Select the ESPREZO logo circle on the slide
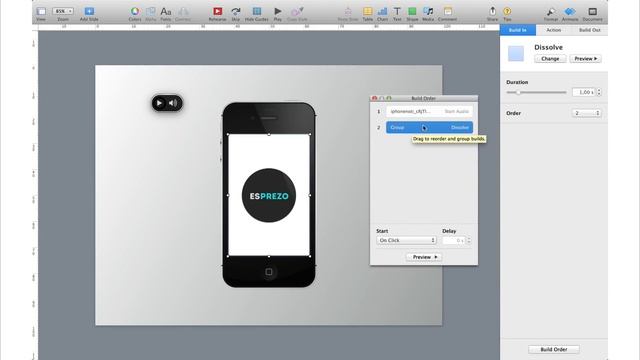640x360 pixels. pos(269,196)
